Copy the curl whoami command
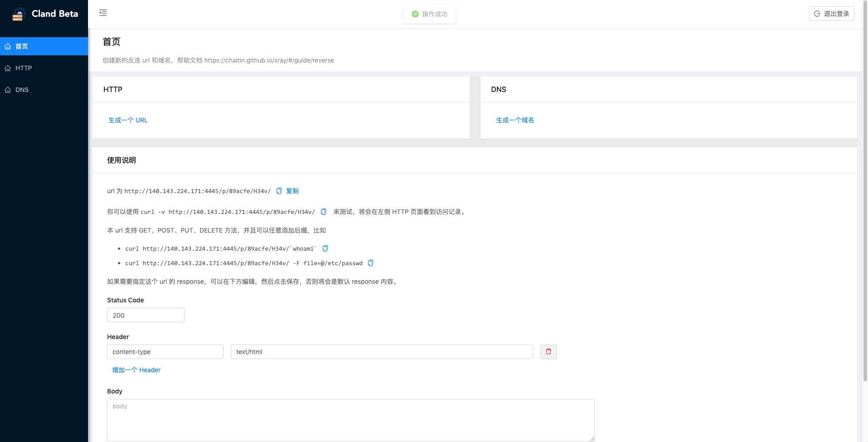The image size is (868, 442). pos(325,248)
